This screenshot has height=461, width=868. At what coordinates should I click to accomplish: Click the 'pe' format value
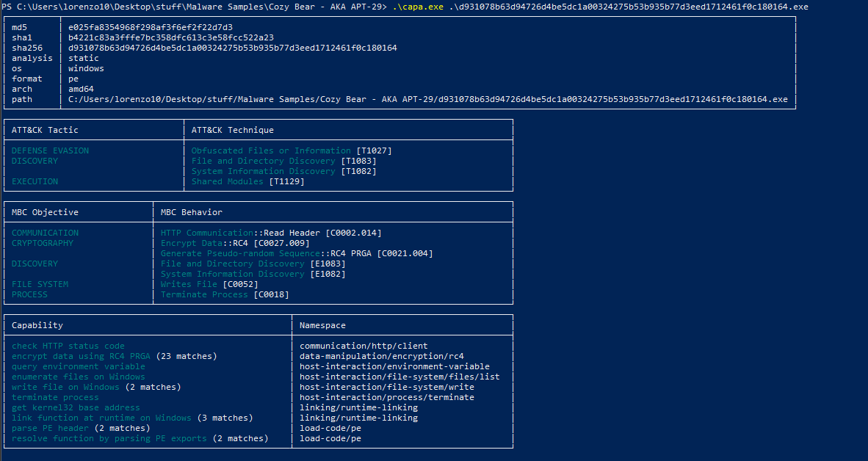73,79
